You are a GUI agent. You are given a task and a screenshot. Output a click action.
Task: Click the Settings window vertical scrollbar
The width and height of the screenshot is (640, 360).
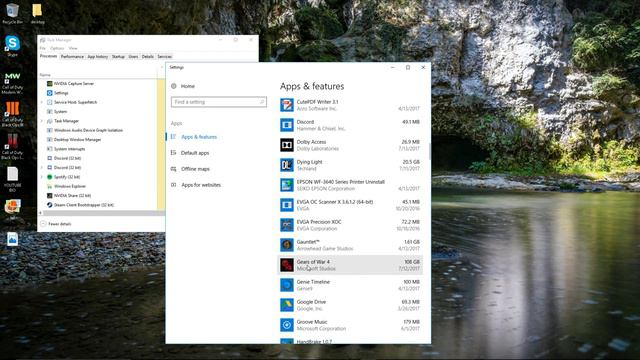[x=429, y=151]
